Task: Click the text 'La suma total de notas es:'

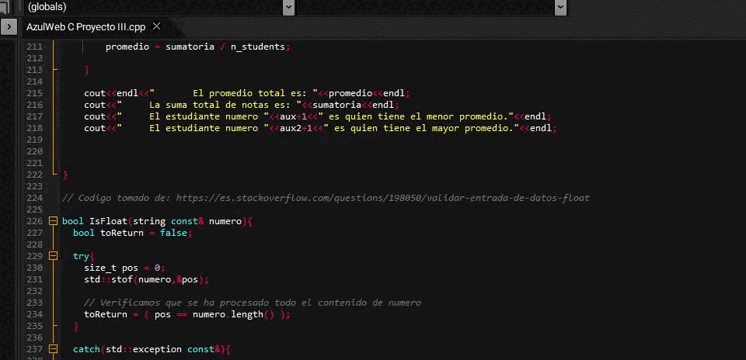Action: click(220, 105)
